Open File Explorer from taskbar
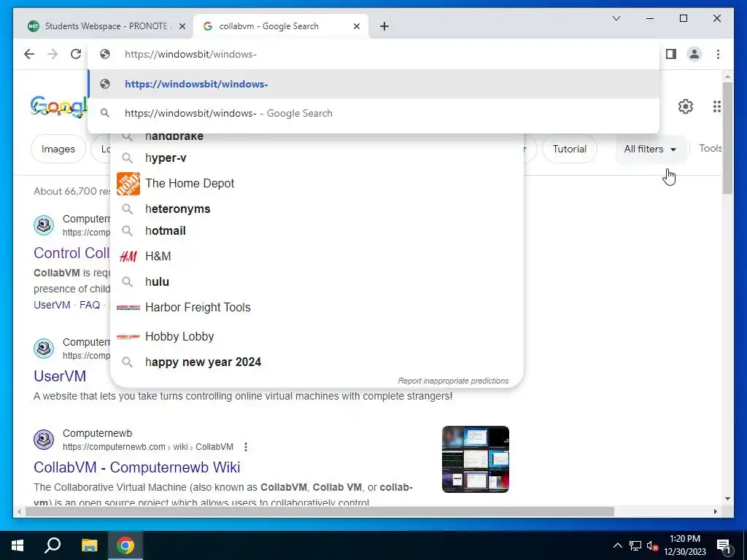The image size is (747, 560). click(89, 545)
